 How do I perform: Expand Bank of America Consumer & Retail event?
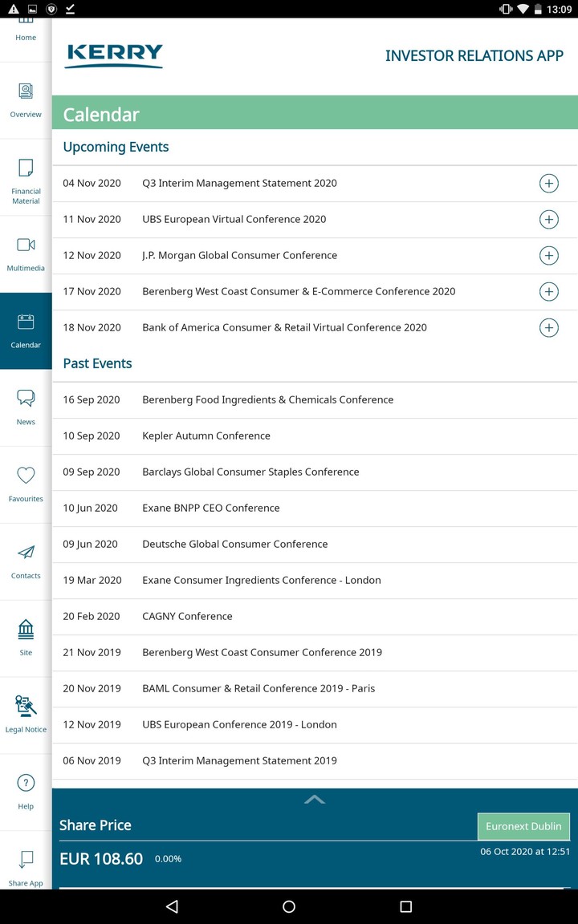[549, 327]
